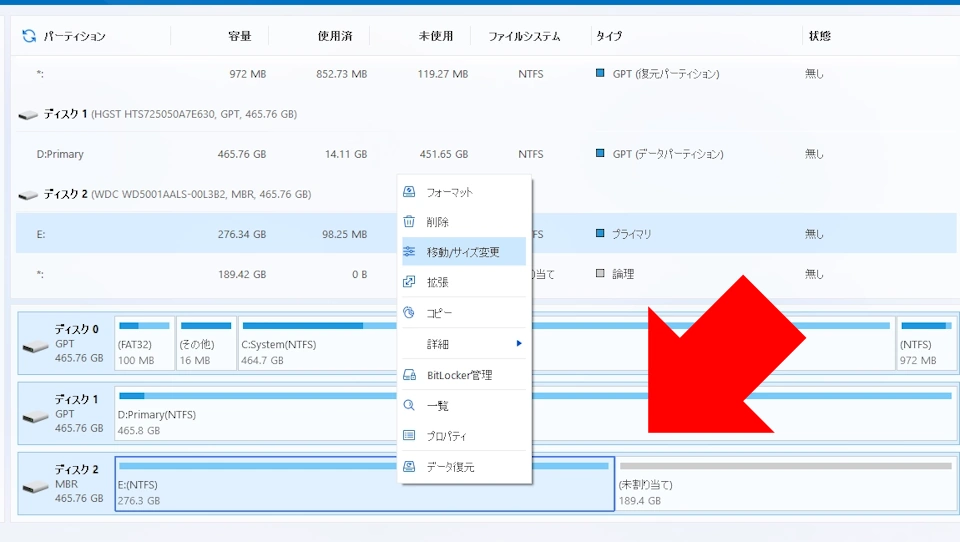960x542 pixels.
Task: Sort by the タイプ column header
Action: pyautogui.click(x=609, y=36)
